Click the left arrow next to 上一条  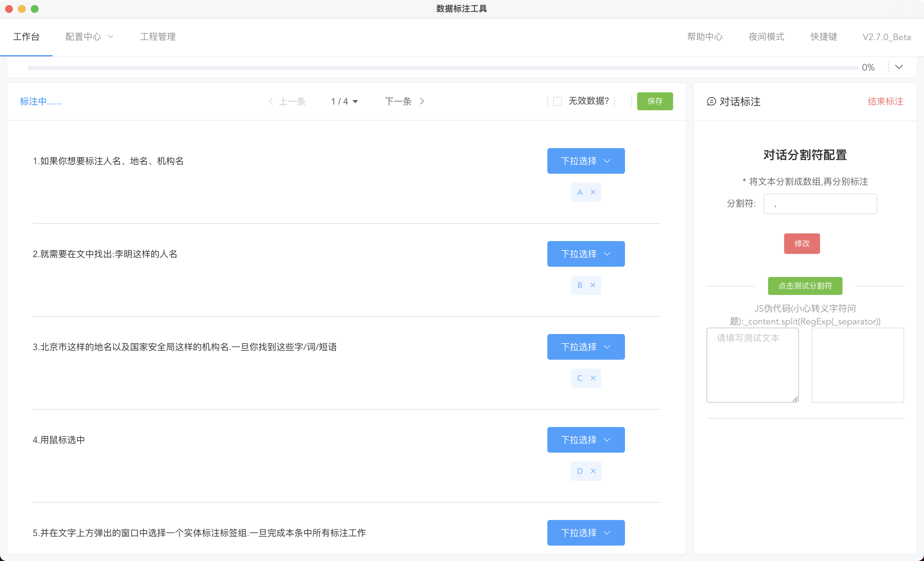point(271,101)
